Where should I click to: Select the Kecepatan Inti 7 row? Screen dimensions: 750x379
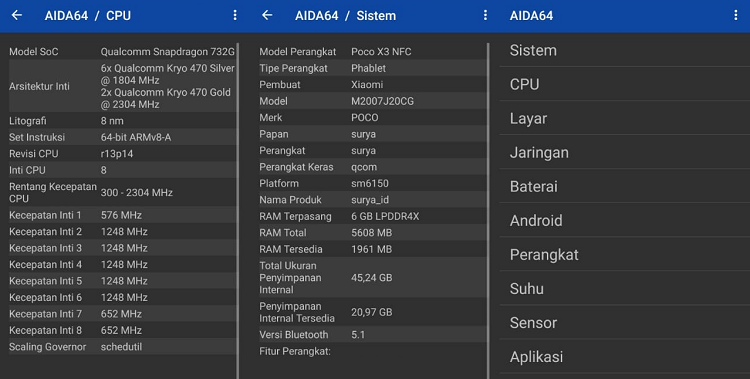[x=122, y=314]
